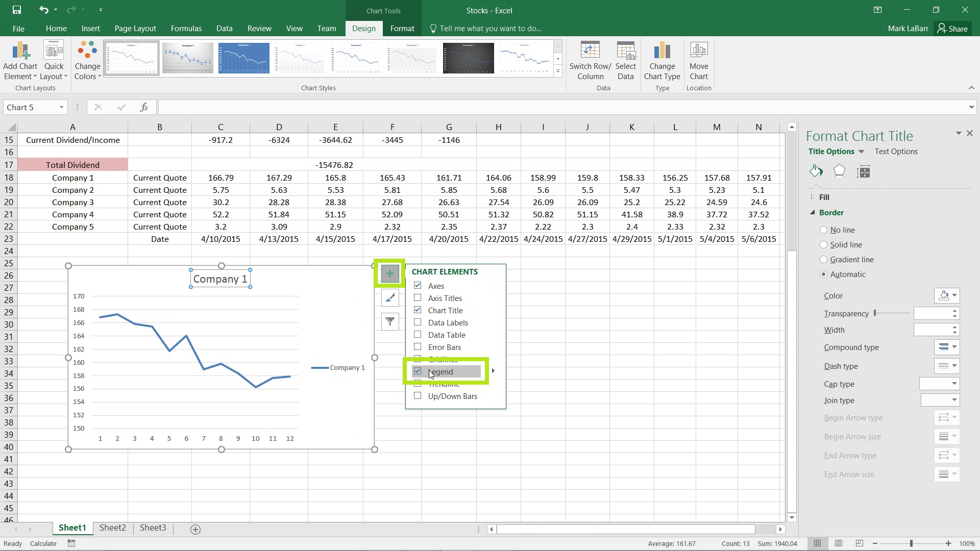
Task: Toggle the Axis Titles checkbox on
Action: [x=418, y=297]
